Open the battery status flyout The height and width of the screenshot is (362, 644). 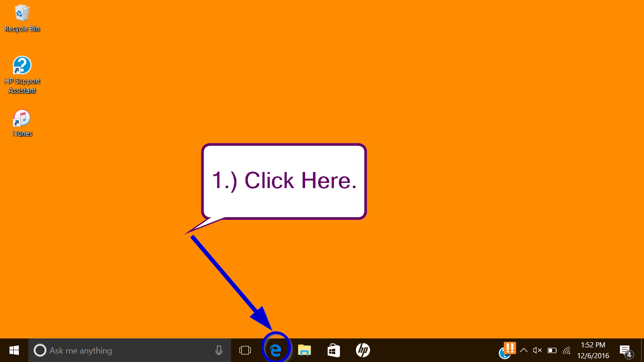coord(552,350)
